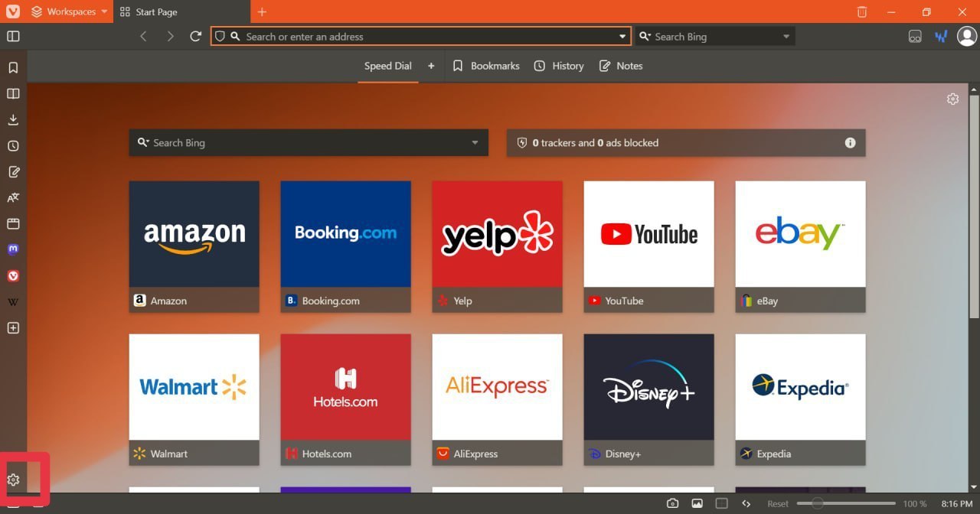The height and width of the screenshot is (514, 980).
Task: Open the Amazon speed dial
Action: 194,246
